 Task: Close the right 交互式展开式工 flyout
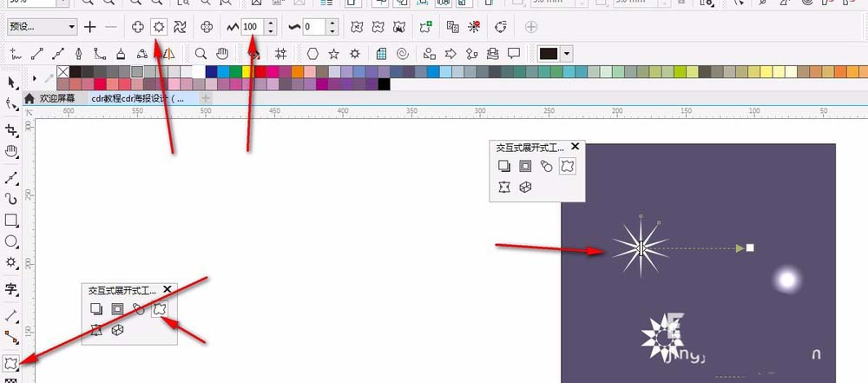tap(575, 146)
